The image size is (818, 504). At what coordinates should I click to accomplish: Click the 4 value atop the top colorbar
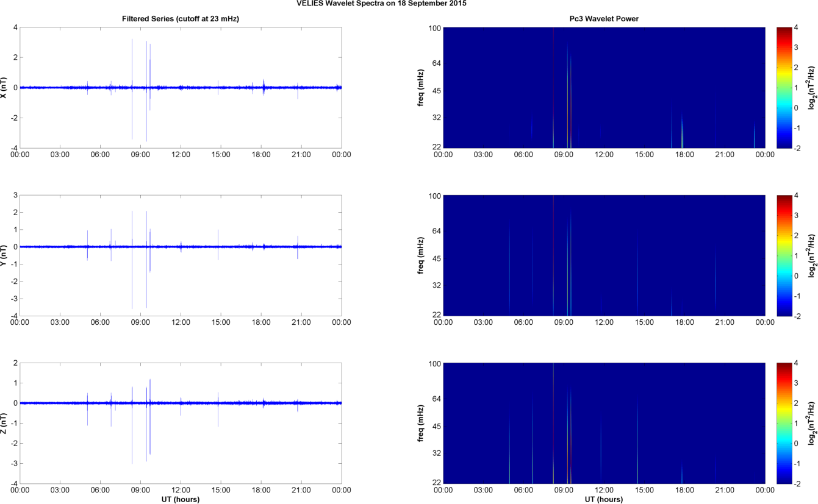coord(797,28)
